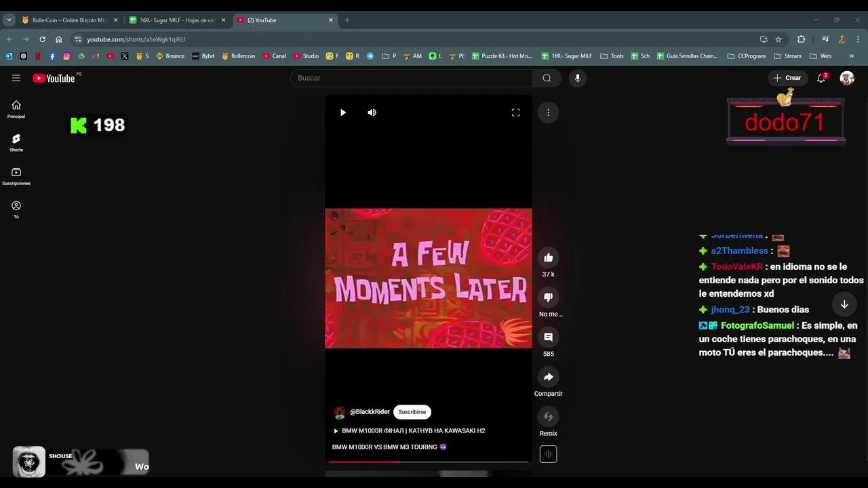The height and width of the screenshot is (488, 868).
Task: Open the Canal YouTube bookmark
Action: [274, 56]
